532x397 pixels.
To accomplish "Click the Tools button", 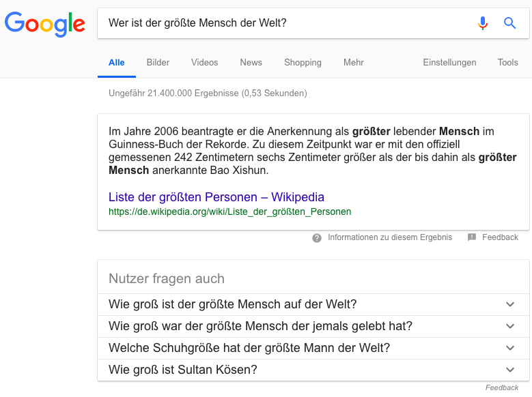I will click(x=508, y=63).
